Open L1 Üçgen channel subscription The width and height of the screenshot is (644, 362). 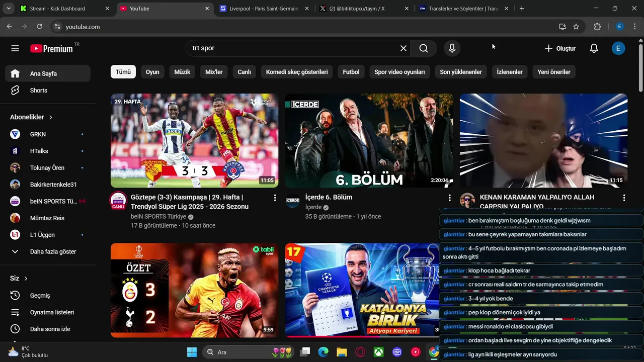pos(48,235)
